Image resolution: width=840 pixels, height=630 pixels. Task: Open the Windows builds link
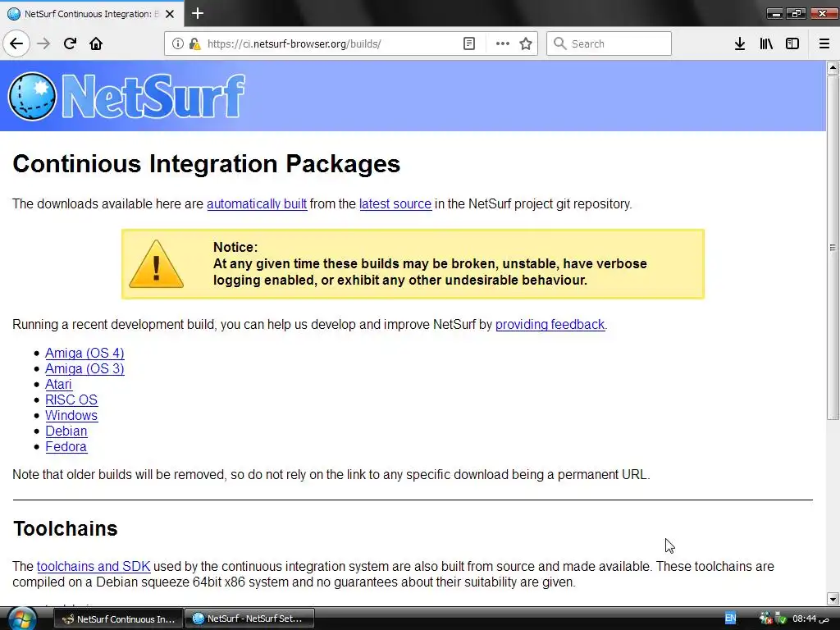pos(71,415)
